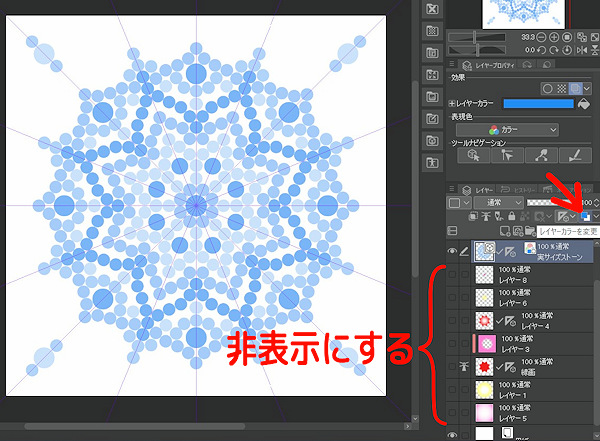Image resolution: width=600 pixels, height=441 pixels.
Task: Toggle the layer color effect icon
Action: tap(575, 89)
